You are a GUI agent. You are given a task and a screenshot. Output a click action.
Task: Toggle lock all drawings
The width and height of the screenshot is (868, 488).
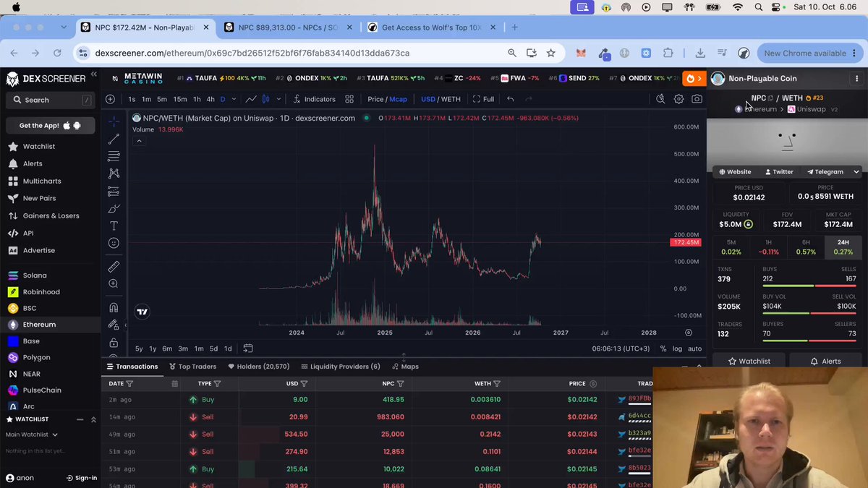(114, 343)
